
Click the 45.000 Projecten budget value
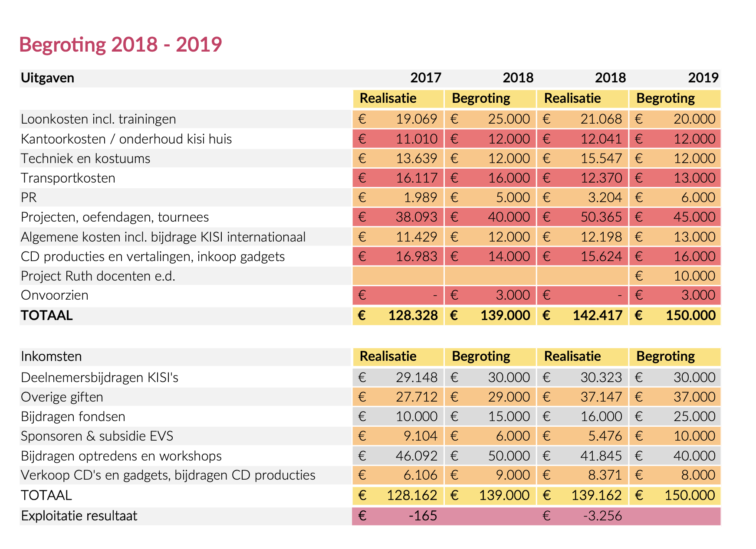pos(694,217)
